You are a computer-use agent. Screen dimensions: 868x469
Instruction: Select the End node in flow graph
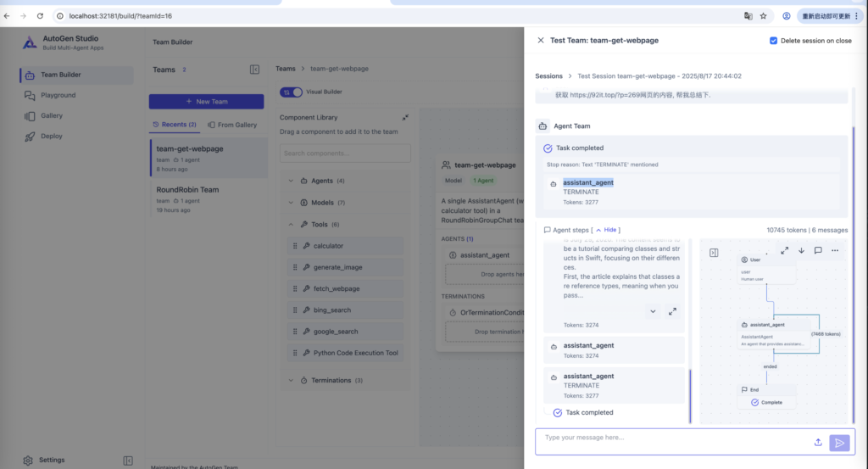coord(766,396)
